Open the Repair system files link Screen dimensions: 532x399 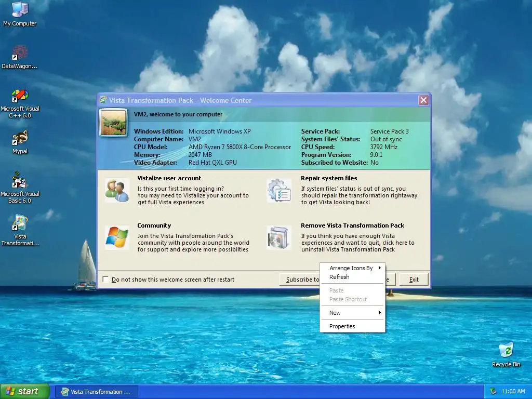coord(329,178)
